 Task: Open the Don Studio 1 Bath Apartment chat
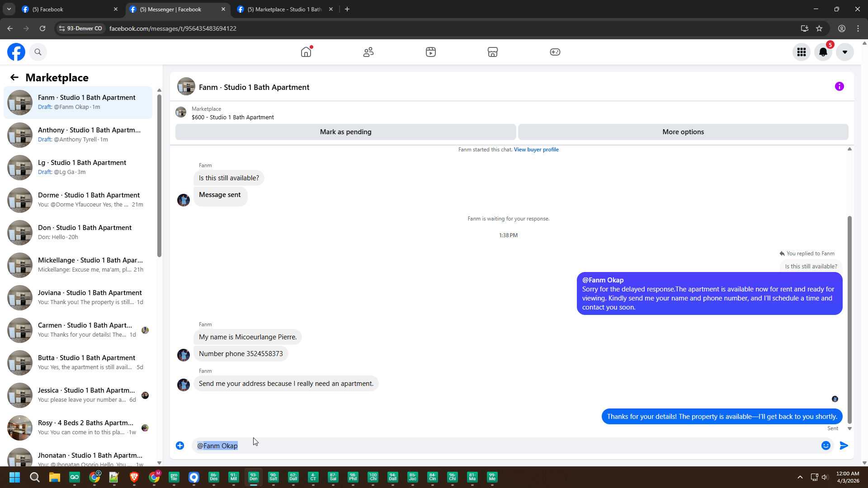(x=78, y=232)
